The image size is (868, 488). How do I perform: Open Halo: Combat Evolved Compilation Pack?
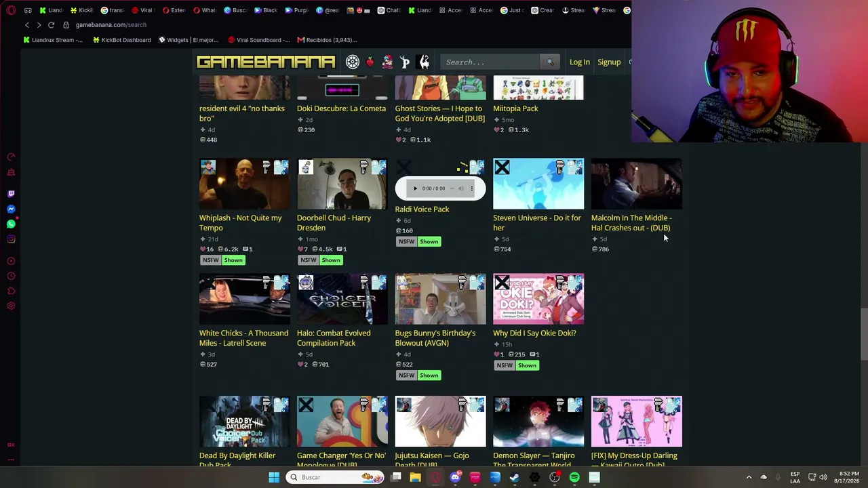pos(334,338)
